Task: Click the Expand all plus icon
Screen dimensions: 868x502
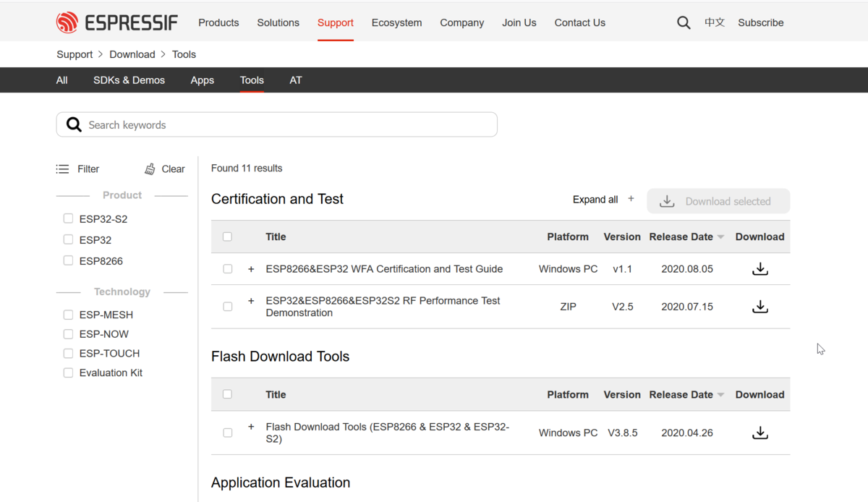Action: coord(631,199)
